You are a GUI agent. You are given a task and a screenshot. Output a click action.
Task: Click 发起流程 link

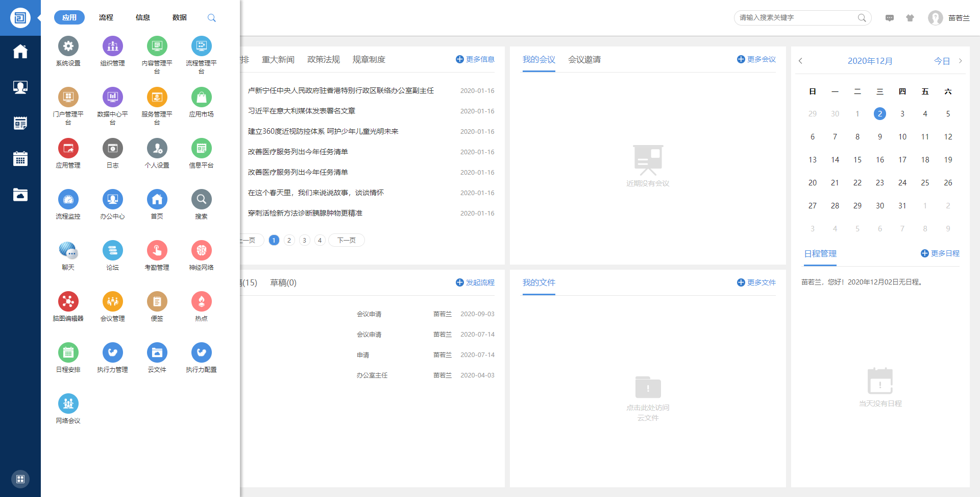pos(475,282)
